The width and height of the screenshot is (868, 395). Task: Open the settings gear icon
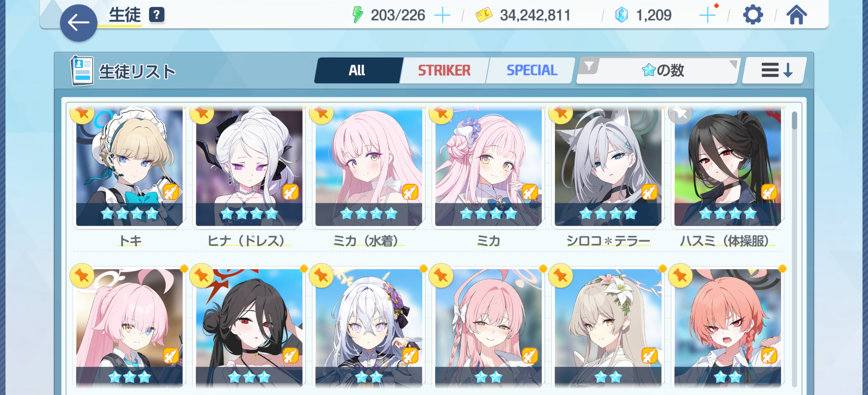pos(752,15)
